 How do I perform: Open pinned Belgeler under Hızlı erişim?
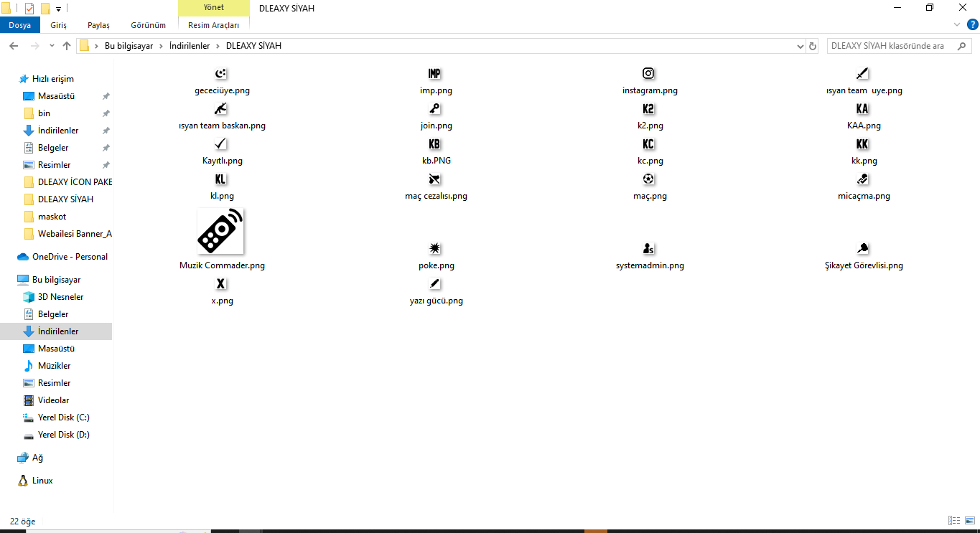(x=53, y=148)
